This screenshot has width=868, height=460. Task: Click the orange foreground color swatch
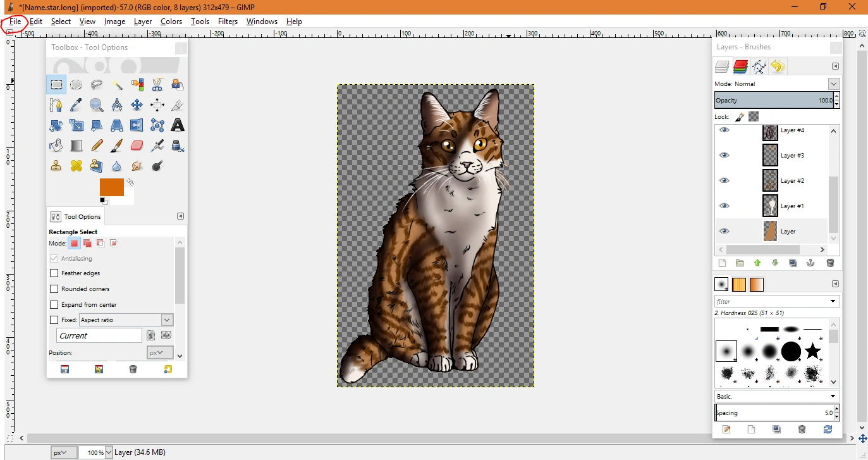coord(111,187)
